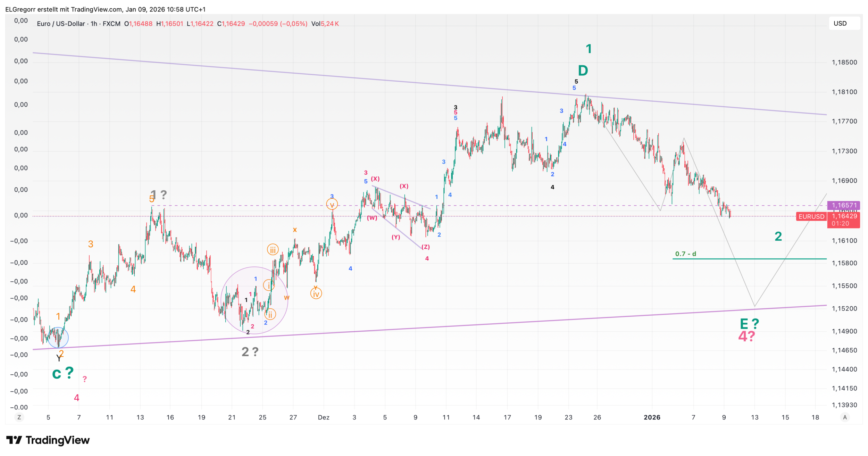Toggle the A auto-scale button
This screenshot has height=456, width=868.
tap(845, 417)
